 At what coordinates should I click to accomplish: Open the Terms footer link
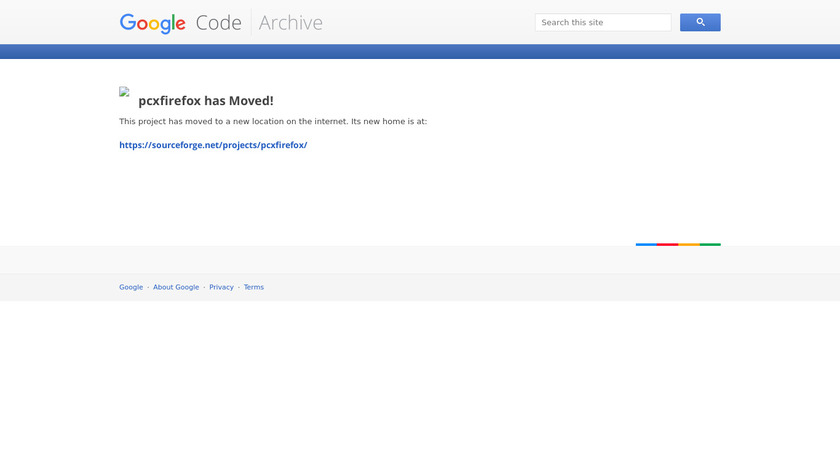pyautogui.click(x=253, y=287)
